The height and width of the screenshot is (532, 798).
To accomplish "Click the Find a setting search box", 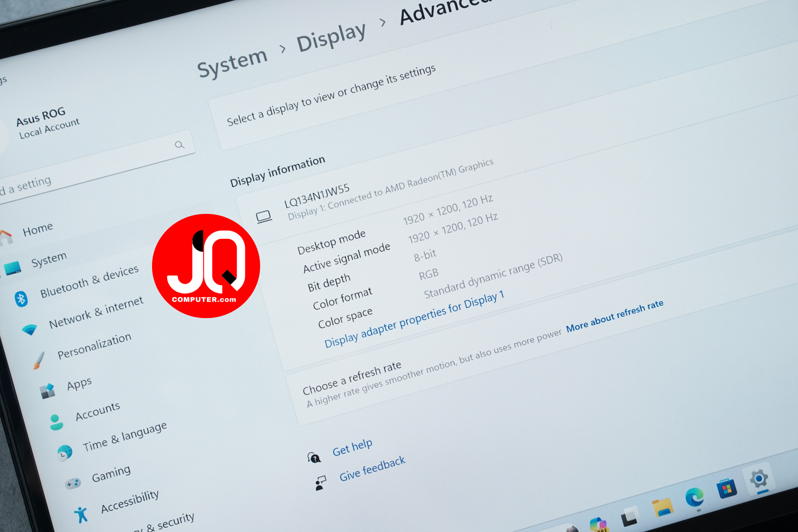I will coord(96,166).
